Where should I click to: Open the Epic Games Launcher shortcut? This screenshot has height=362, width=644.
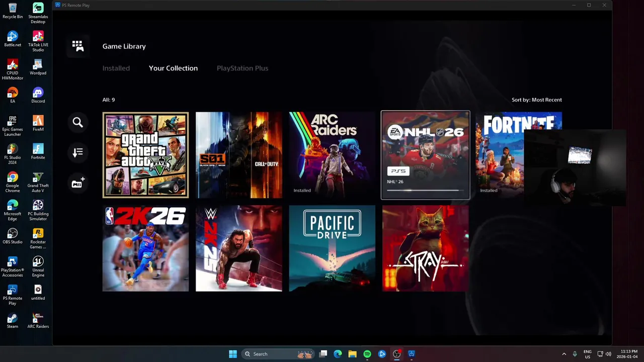coord(13,126)
